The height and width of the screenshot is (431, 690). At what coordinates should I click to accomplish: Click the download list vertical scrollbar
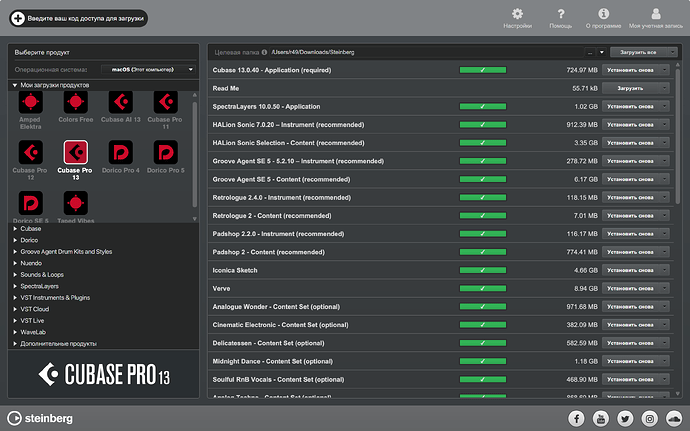click(x=678, y=135)
